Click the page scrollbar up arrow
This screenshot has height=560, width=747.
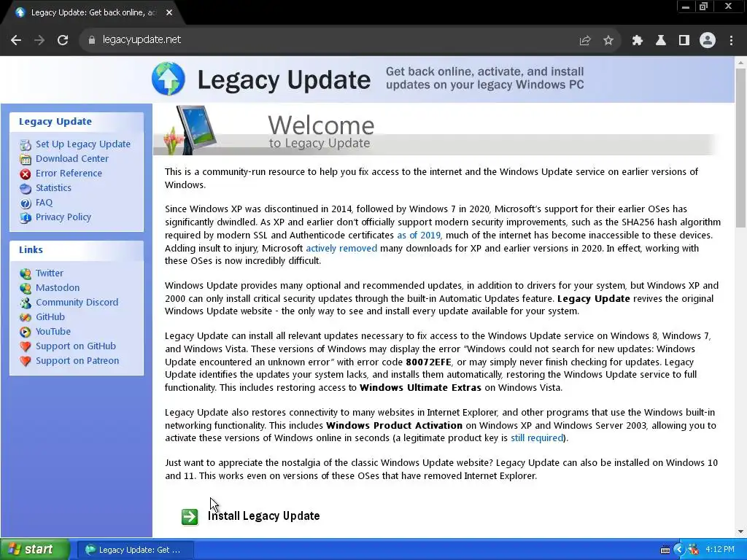point(740,63)
